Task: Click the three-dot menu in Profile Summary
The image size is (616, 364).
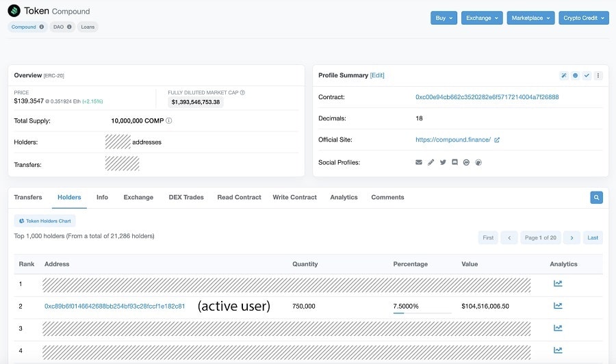Action: [x=598, y=75]
